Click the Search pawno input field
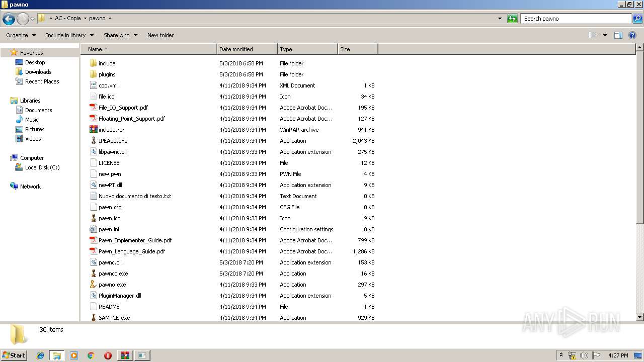The image size is (644, 362). (x=576, y=19)
